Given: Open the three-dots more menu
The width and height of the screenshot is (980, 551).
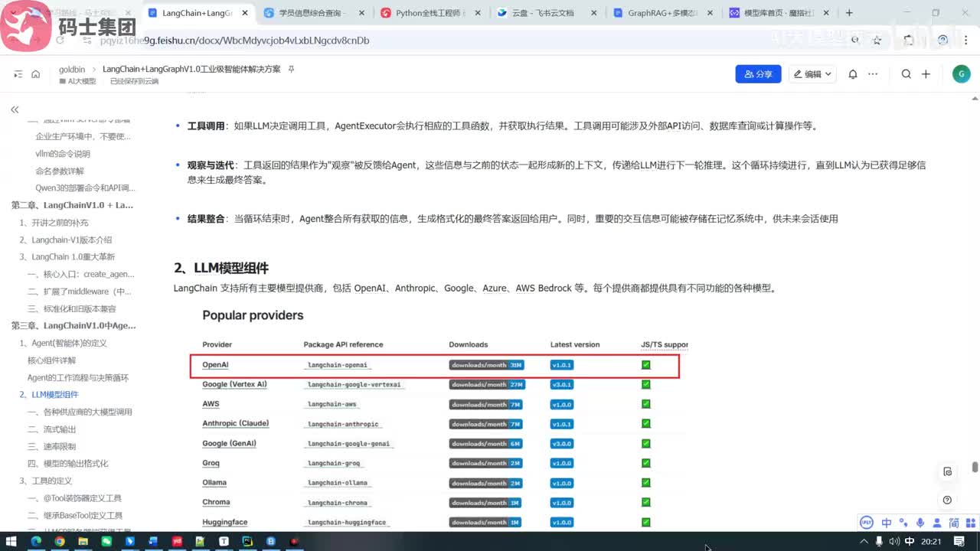Looking at the screenshot, I should tap(874, 74).
